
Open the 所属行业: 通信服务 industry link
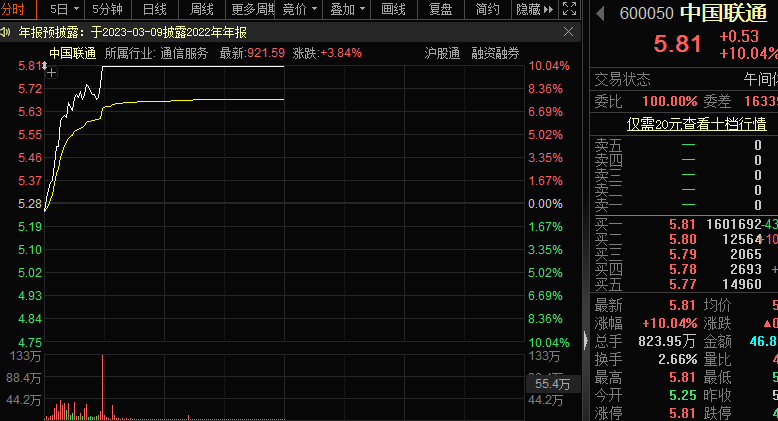(156, 54)
